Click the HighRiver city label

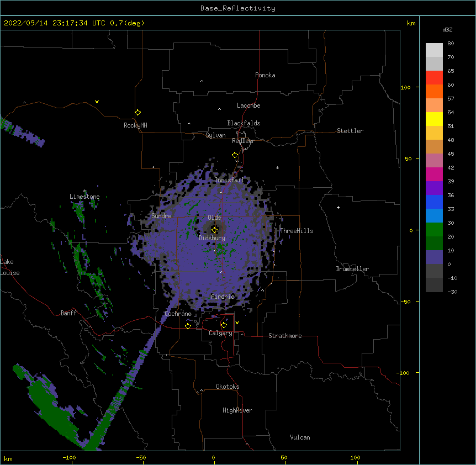(x=237, y=410)
